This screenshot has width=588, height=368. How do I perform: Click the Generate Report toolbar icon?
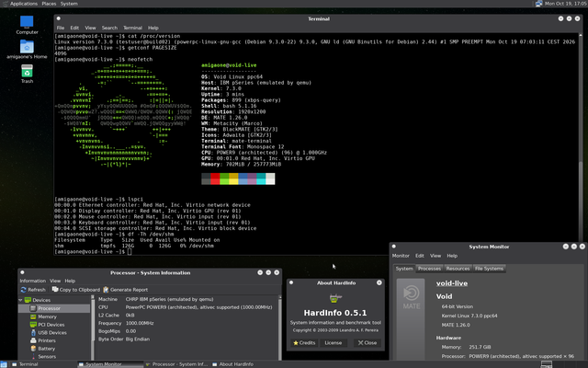pyautogui.click(x=106, y=290)
